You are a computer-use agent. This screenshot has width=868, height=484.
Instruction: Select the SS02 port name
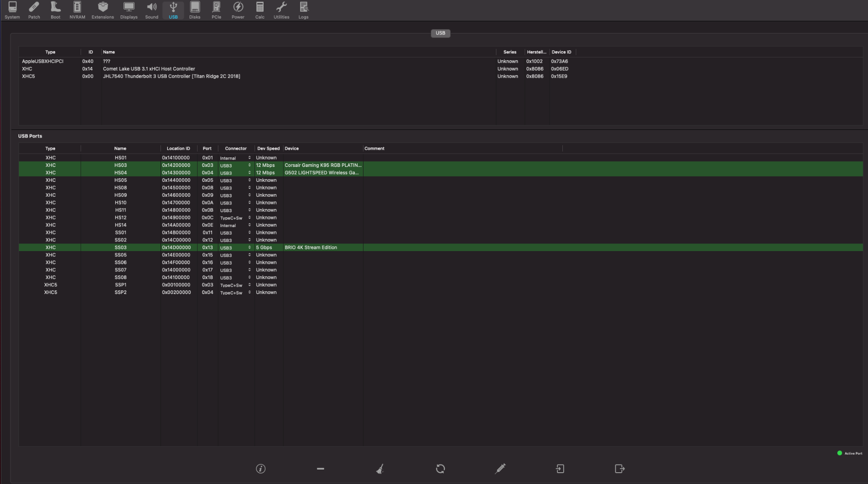point(120,240)
